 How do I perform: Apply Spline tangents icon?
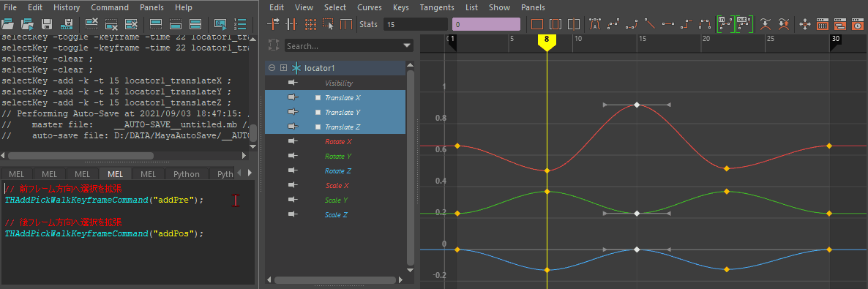pyautogui.click(x=613, y=24)
